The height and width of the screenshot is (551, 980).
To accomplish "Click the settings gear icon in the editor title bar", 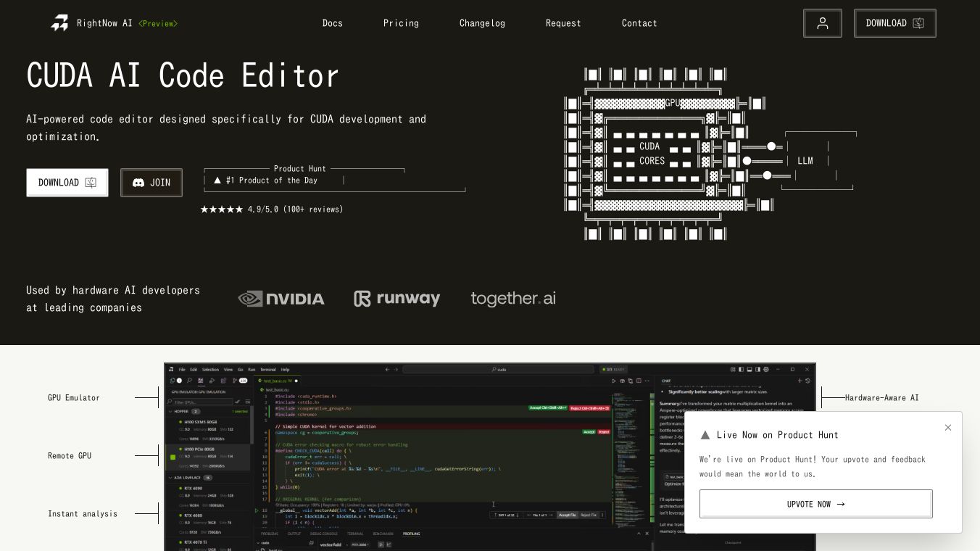I will [x=766, y=370].
